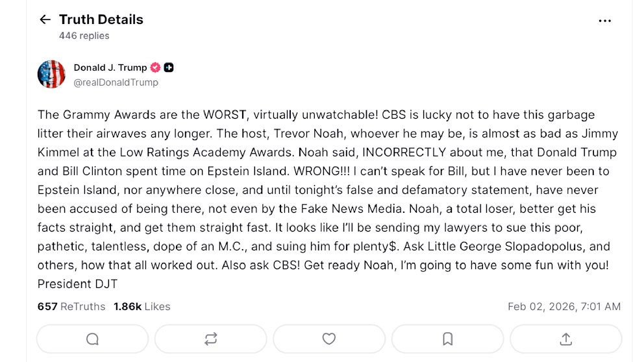This screenshot has width=644, height=362.
Task: Visit the @realDonaldTrump handle link
Action: pos(116,82)
